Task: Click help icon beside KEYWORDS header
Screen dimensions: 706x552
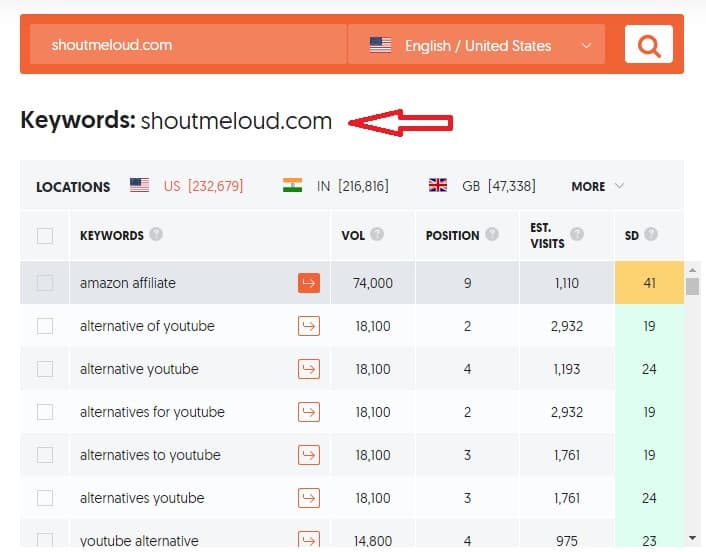Action: pos(156,234)
